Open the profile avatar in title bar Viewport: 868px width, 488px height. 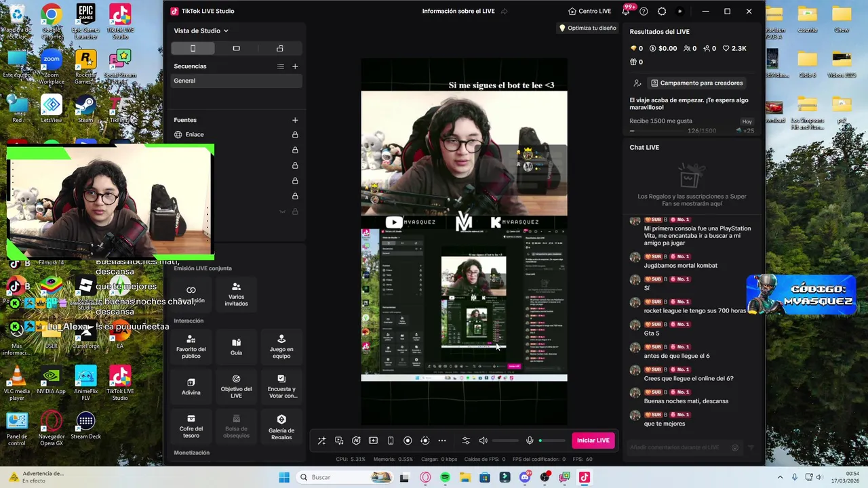pos(680,11)
